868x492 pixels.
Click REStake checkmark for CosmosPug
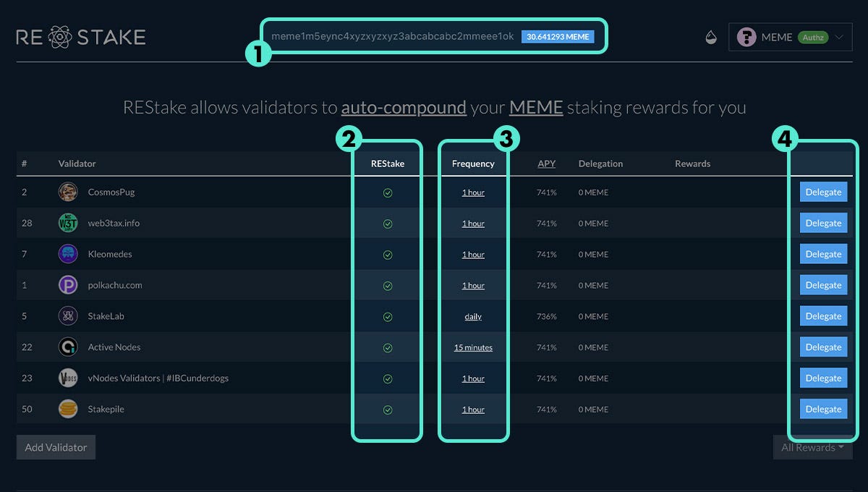click(x=388, y=192)
